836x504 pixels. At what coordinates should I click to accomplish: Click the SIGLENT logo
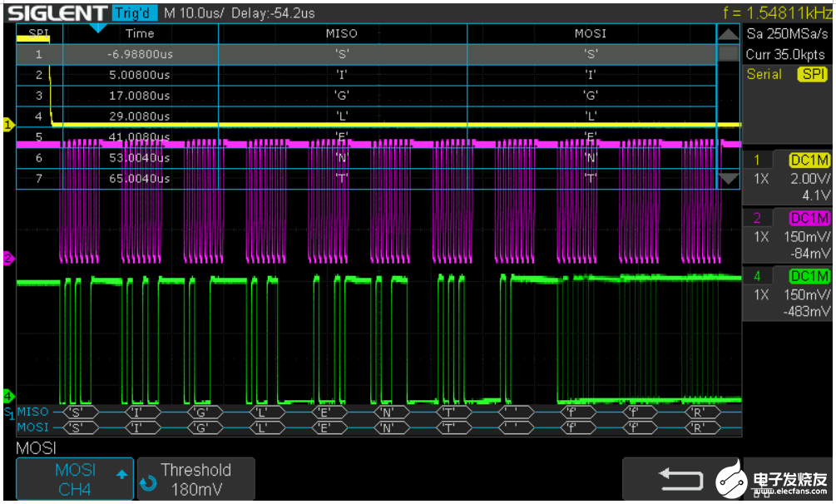coord(57,12)
